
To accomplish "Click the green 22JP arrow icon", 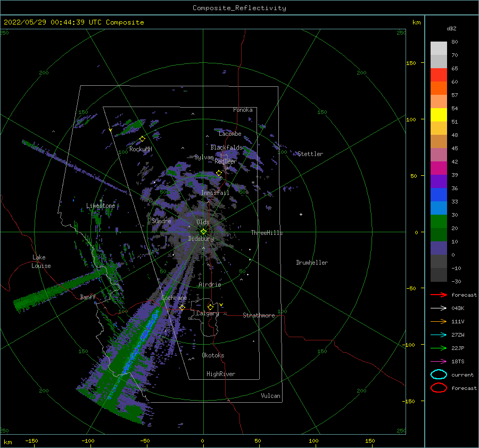I will (x=439, y=348).
